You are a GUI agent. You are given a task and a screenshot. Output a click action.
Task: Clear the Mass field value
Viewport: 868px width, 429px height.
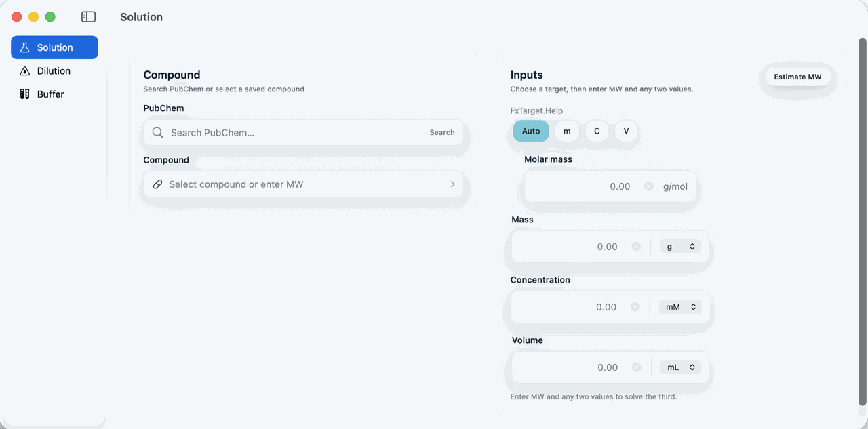(x=636, y=247)
